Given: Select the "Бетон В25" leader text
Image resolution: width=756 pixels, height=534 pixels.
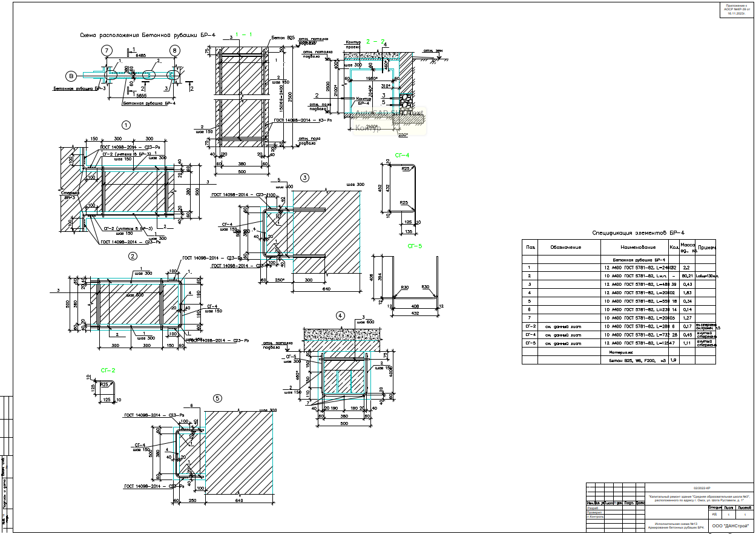Looking at the screenshot, I should [283, 38].
